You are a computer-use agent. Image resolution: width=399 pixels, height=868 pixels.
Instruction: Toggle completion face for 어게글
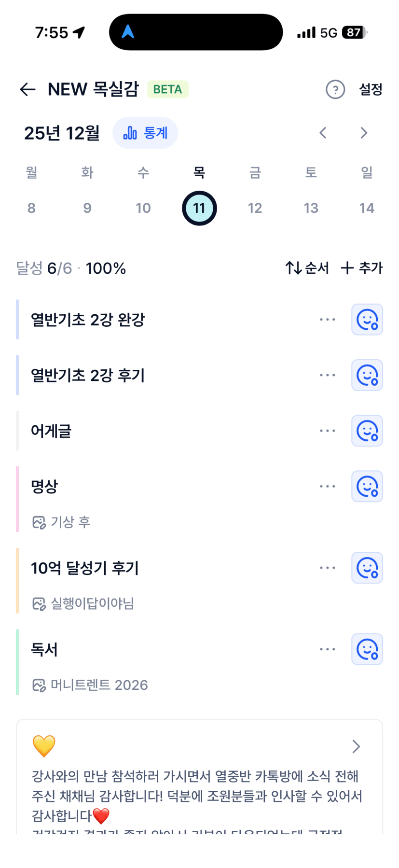click(x=367, y=431)
